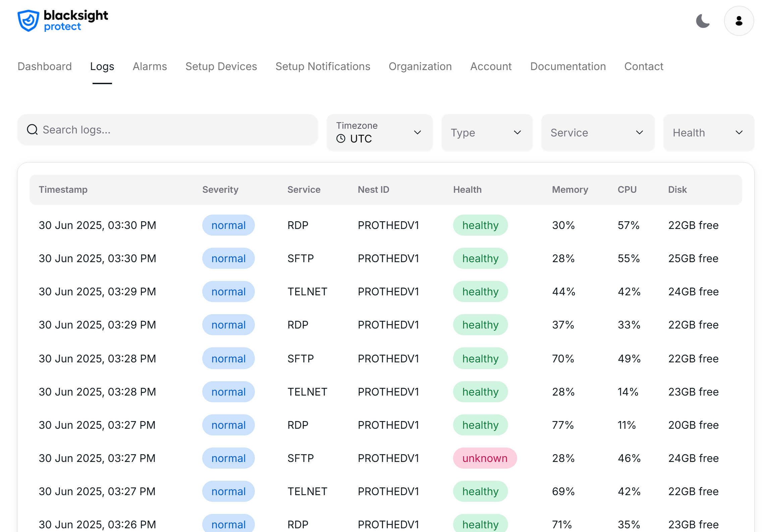
Task: Sort by the Timestamp column header
Action: coord(63,189)
